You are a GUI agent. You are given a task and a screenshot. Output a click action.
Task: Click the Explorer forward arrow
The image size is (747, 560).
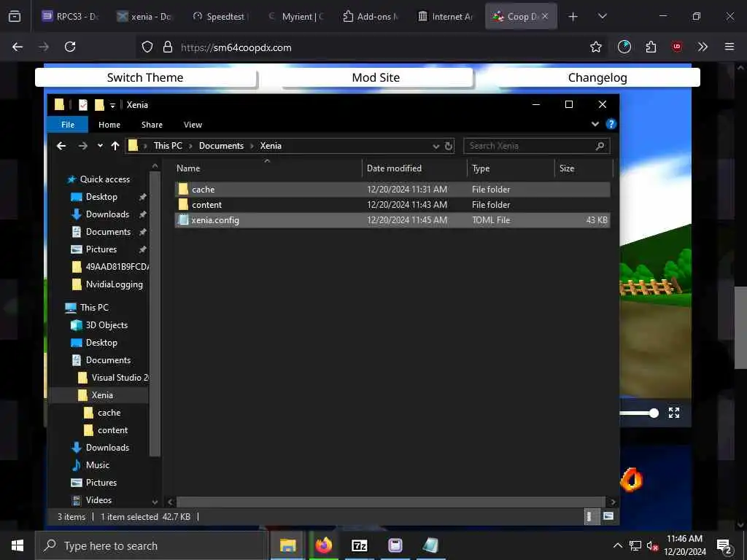[x=82, y=146]
